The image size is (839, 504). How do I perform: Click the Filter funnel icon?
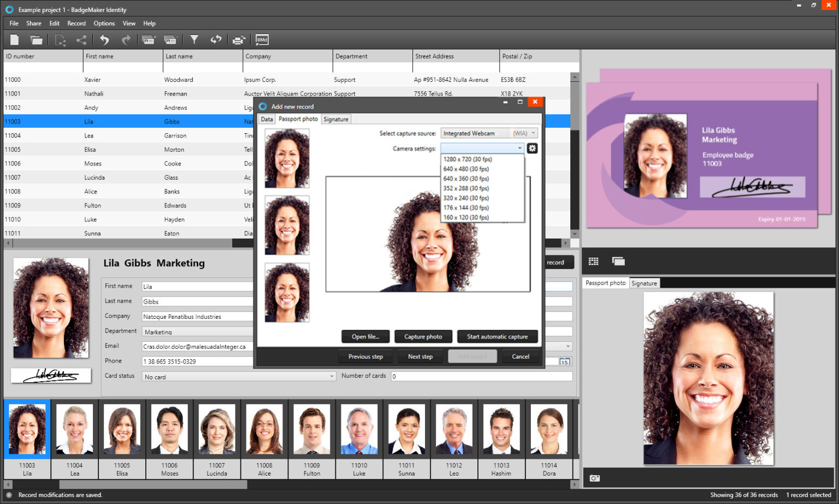coord(194,39)
